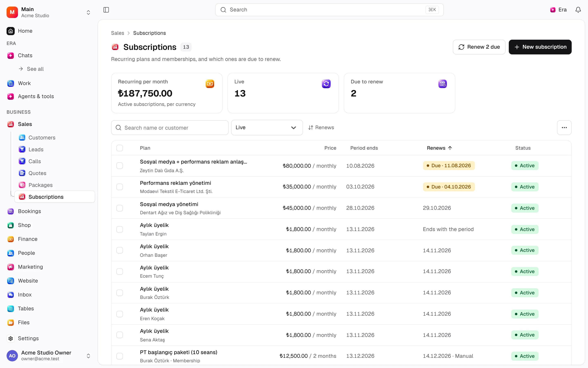Open the Leads funnel icon
This screenshot has width=588, height=368.
(x=22, y=149)
